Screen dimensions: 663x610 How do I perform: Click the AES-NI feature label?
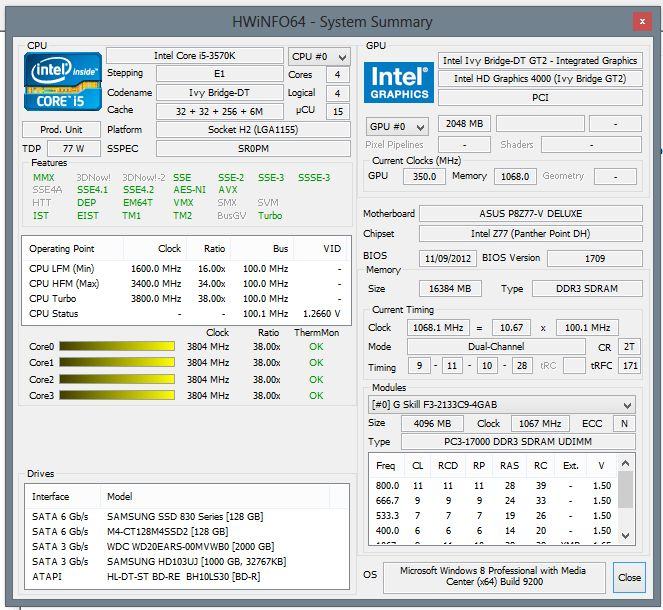coord(189,190)
